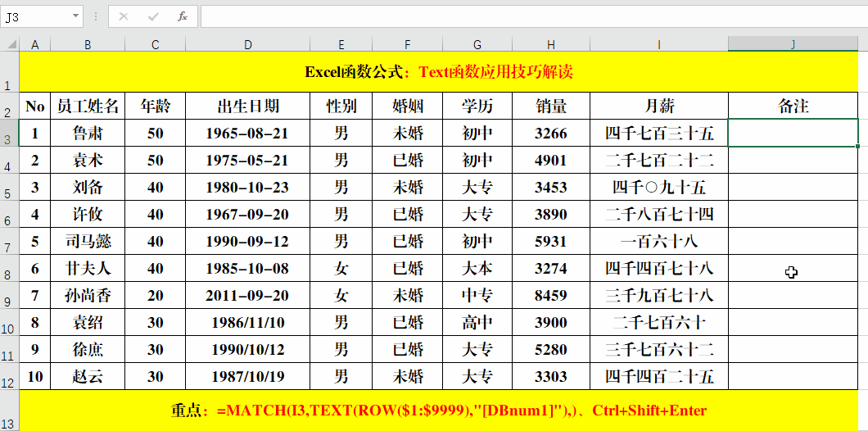Screen dimensions: 868x431
Task: Click the formula note cell starting '重点'
Action: click(x=438, y=411)
